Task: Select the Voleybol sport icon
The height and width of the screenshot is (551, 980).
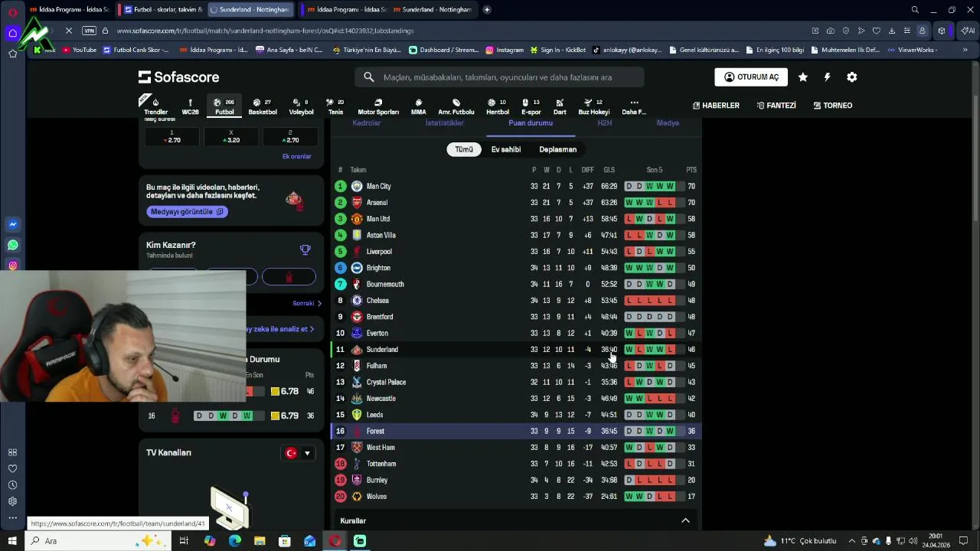Action: pos(301,106)
